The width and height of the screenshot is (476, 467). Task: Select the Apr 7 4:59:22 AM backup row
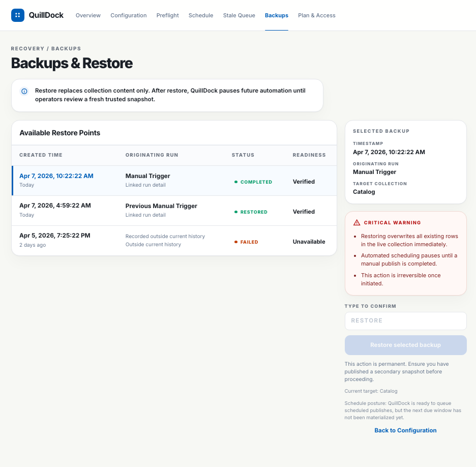coord(55,206)
